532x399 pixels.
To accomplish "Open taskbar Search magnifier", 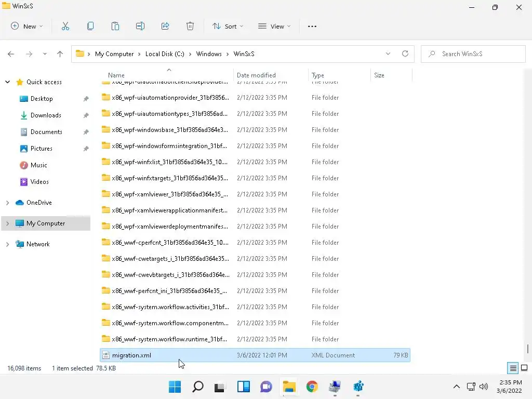I will point(198,387).
